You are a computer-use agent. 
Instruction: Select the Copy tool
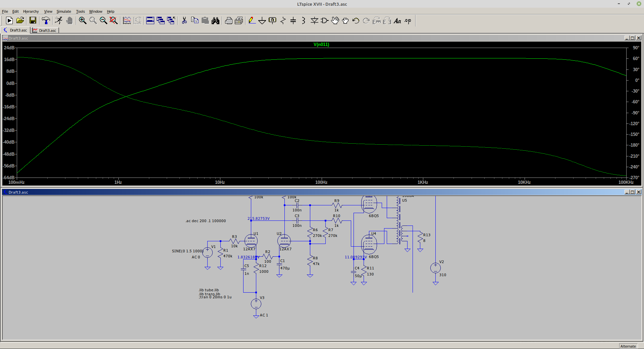coord(195,21)
